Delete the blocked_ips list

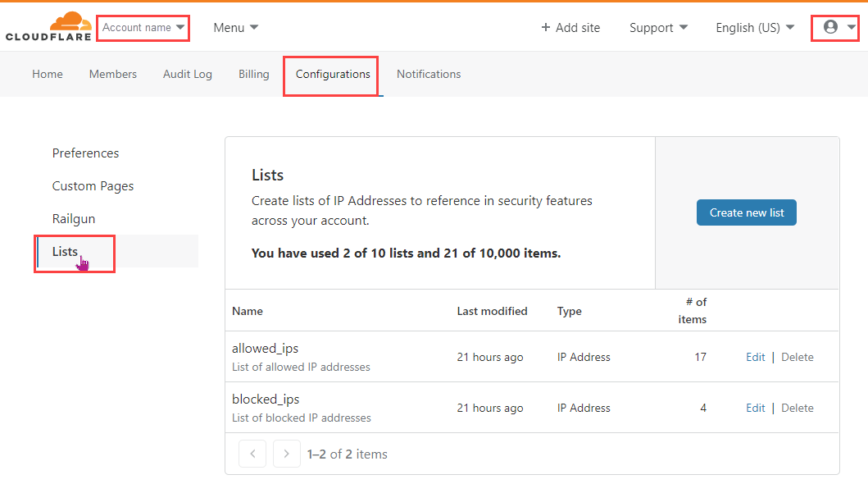click(797, 408)
